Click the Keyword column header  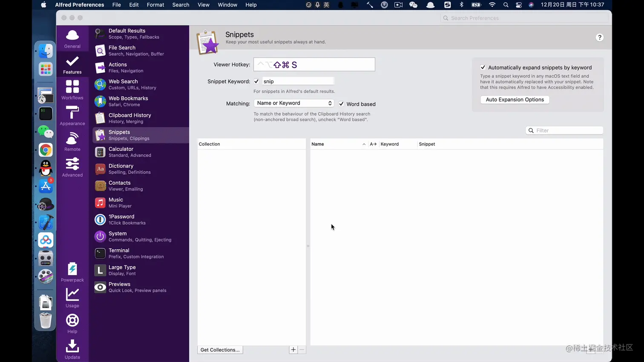[x=398, y=144]
